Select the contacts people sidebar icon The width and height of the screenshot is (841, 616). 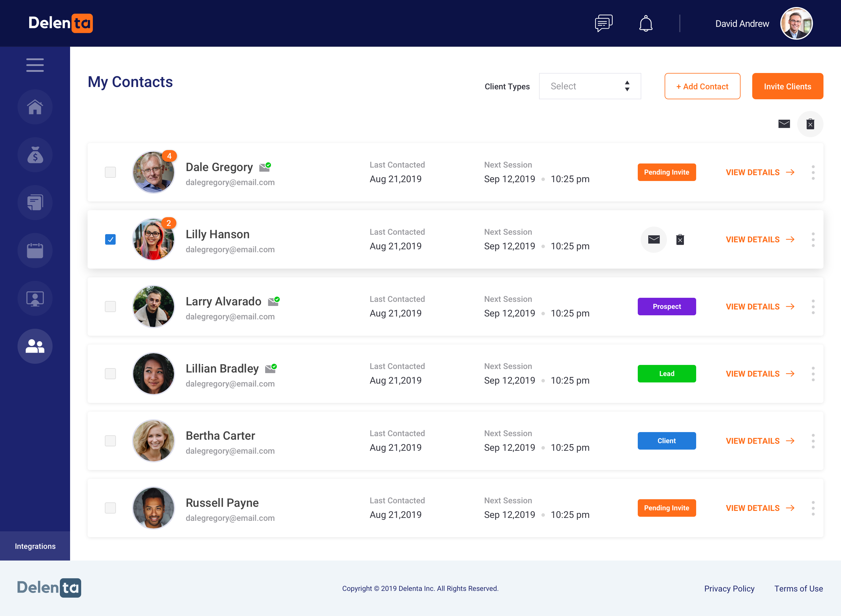coord(35,346)
